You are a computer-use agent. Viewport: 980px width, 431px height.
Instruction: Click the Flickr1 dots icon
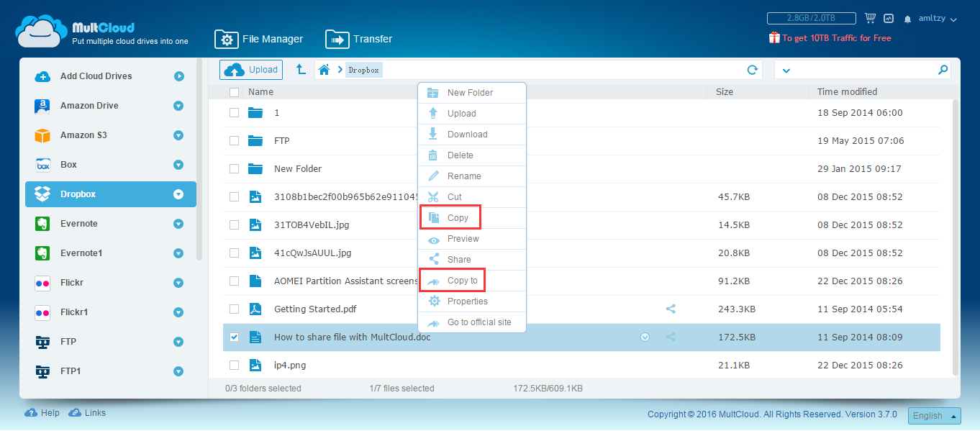click(x=43, y=313)
